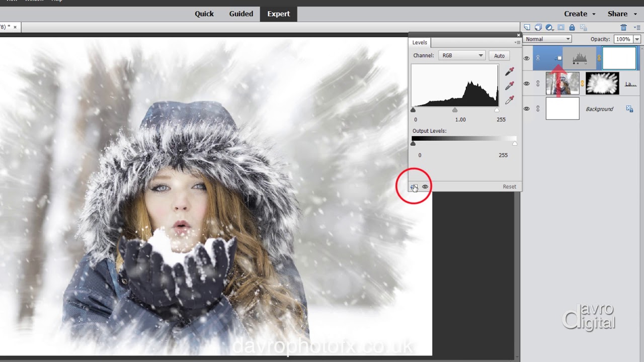Select the Levels histogram adjustment thumbnail

coord(579,58)
